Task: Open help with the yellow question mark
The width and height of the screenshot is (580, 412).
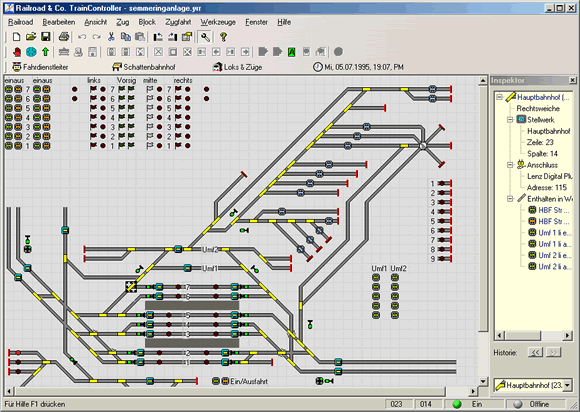Action: click(223, 37)
